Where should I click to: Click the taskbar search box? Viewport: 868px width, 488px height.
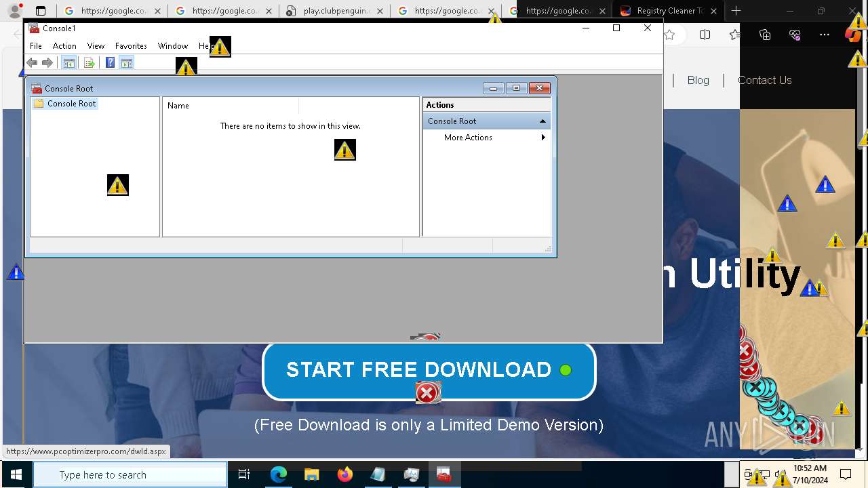coord(130,474)
